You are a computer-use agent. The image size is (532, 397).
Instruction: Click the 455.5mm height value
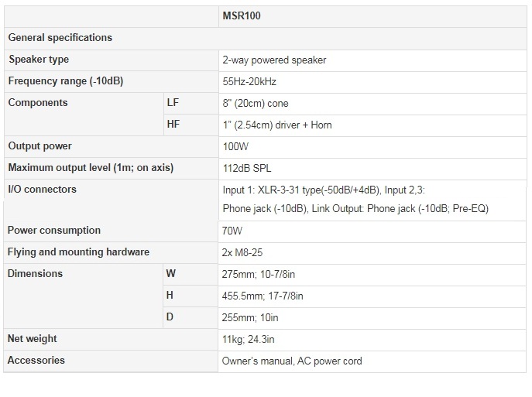pyautogui.click(x=263, y=296)
